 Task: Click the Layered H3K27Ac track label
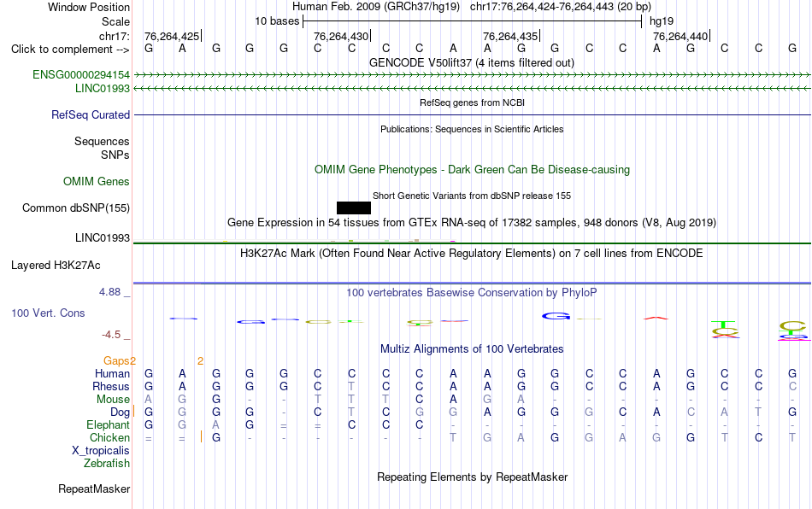pyautogui.click(x=56, y=266)
